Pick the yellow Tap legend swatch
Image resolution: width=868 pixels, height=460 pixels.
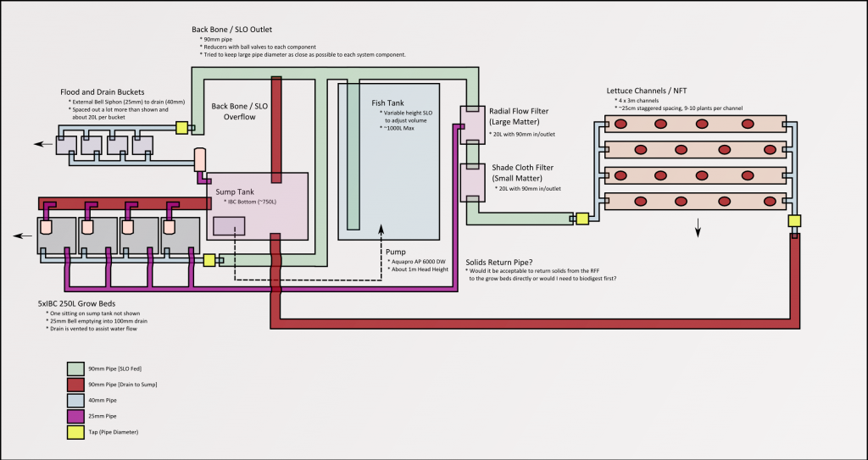pos(75,432)
